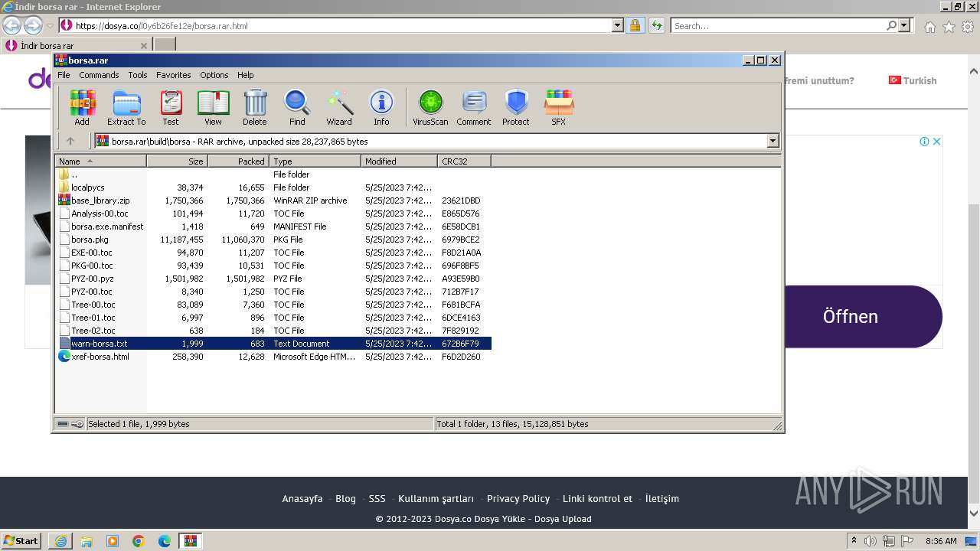Show hidden system tray icons
This screenshot has height=551, width=980.
point(854,541)
